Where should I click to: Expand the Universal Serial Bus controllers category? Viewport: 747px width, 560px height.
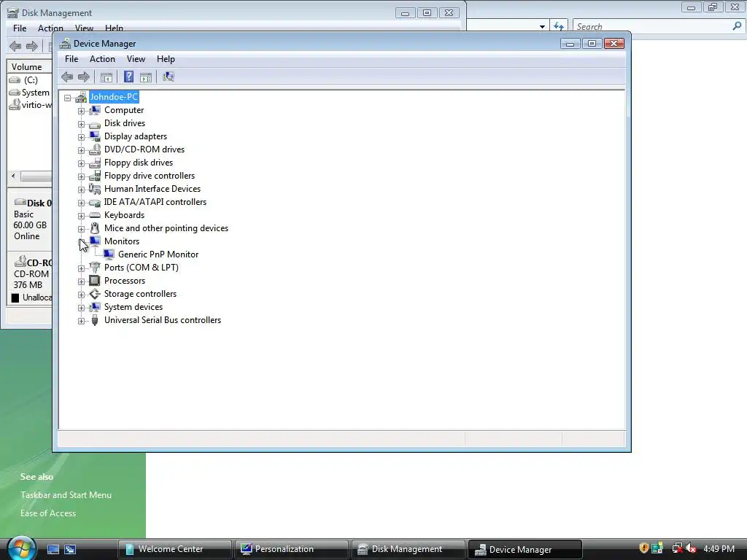pyautogui.click(x=81, y=321)
